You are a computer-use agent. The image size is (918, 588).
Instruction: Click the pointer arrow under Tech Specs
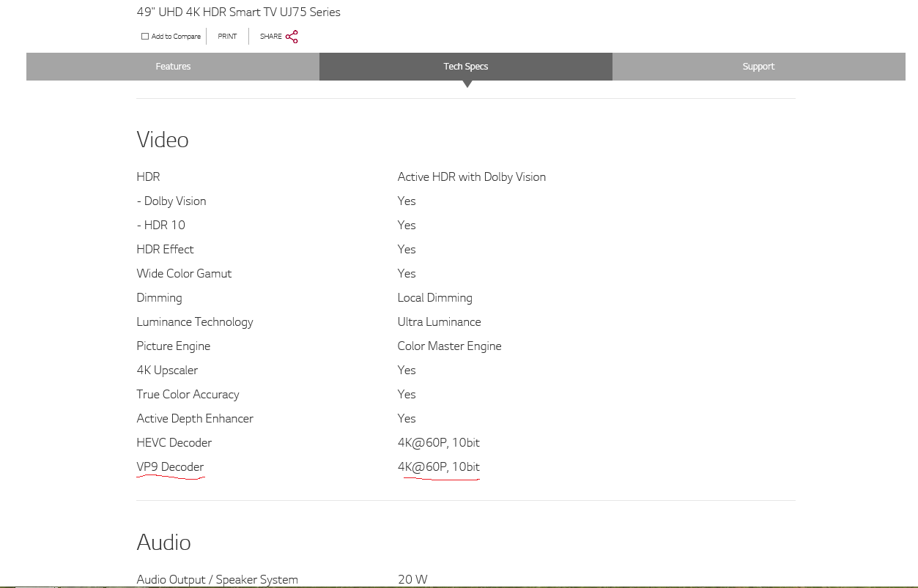(467, 84)
